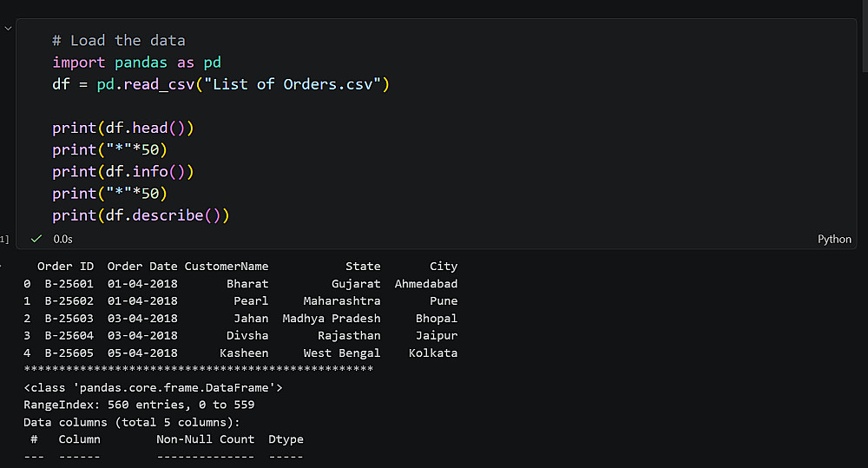Click the 'RangeIndex: 560 entries' output line
Viewport: 868px width, 468px height.
[139, 405]
